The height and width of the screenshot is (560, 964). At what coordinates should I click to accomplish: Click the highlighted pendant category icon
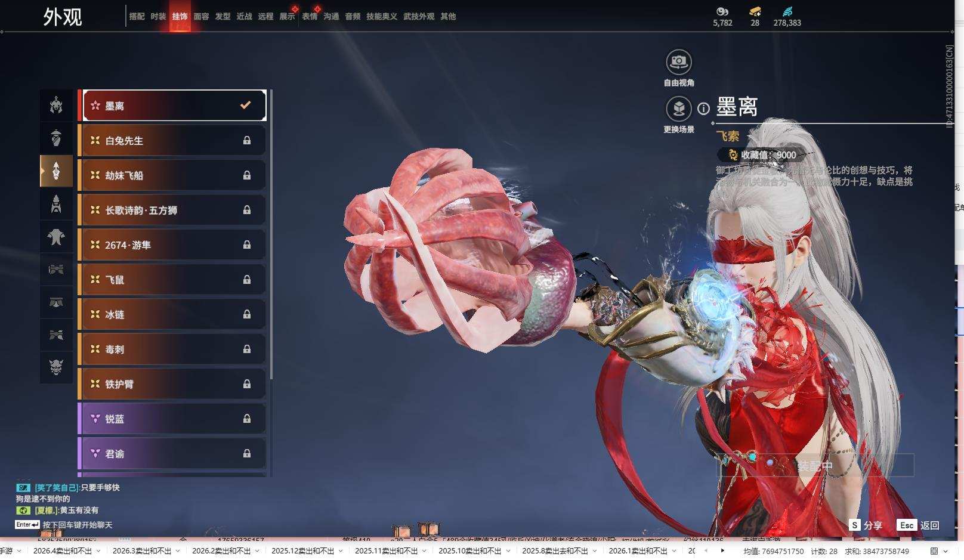point(56,171)
